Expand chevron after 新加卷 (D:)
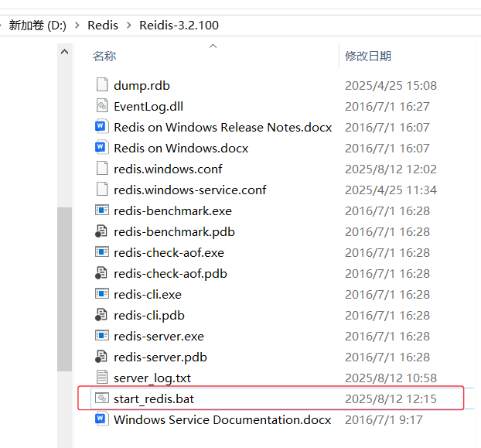Screen dimensions: 481x448 (x=77, y=26)
